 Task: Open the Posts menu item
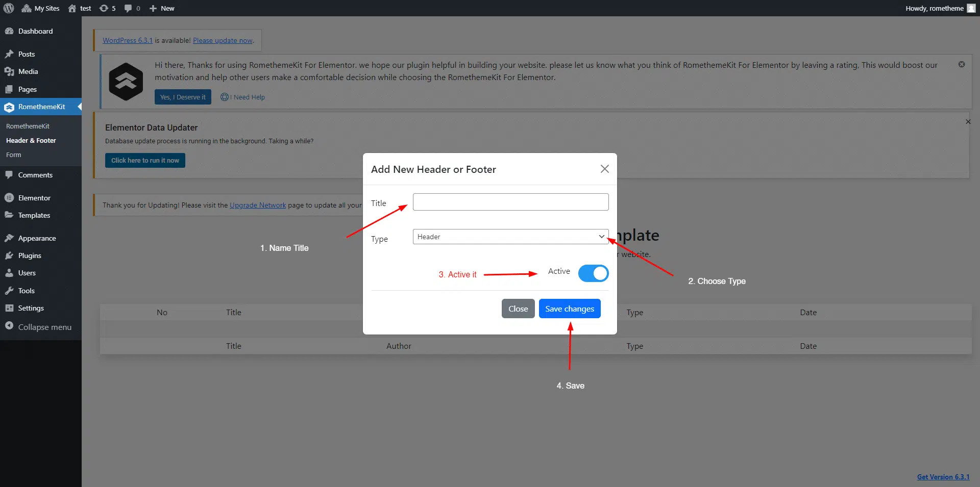click(x=27, y=54)
